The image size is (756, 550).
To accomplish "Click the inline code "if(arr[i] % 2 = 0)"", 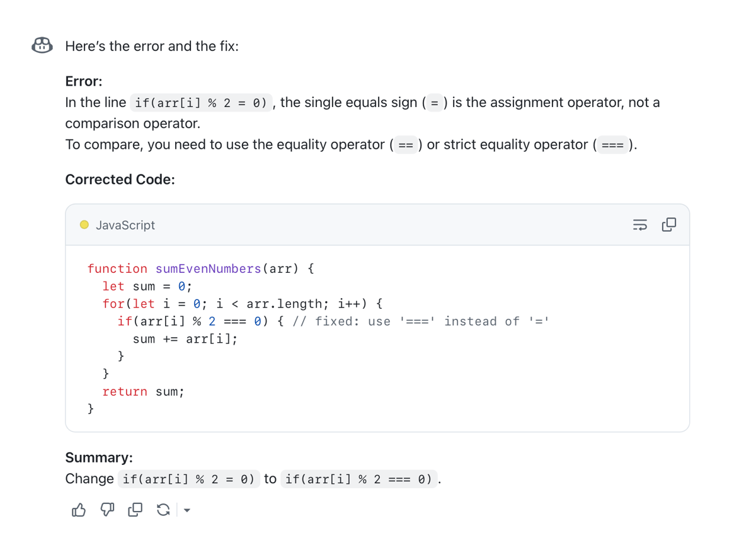I will [202, 102].
